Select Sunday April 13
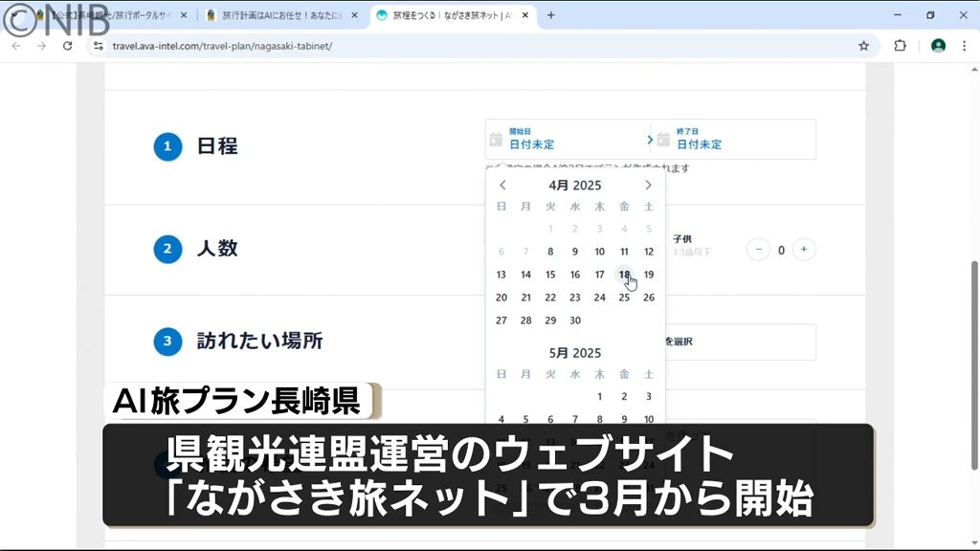Viewport: 980px width, 551px height. coord(501,275)
